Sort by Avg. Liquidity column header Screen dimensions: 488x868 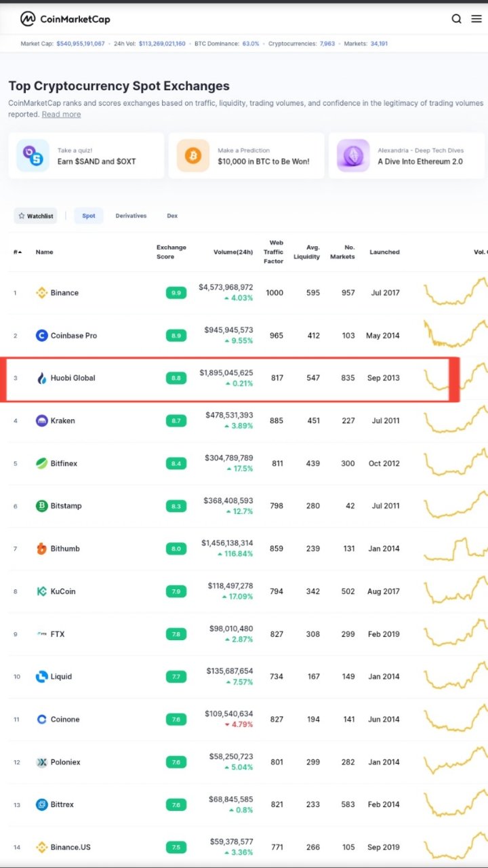tap(307, 252)
